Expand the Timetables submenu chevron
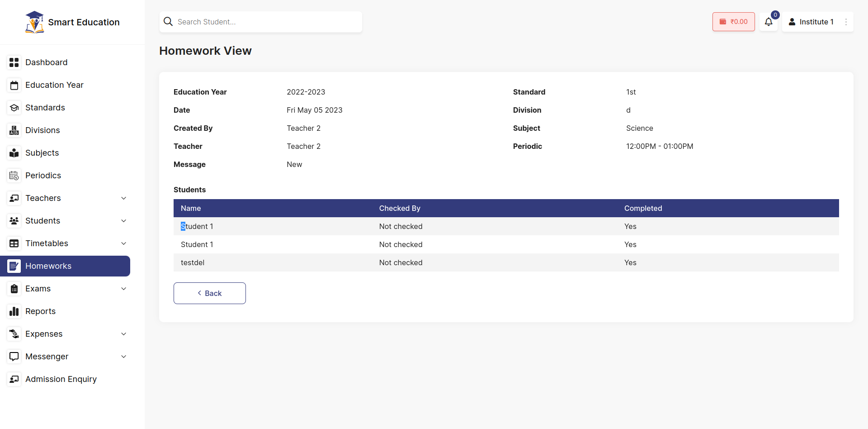The width and height of the screenshot is (868, 429). tap(124, 243)
